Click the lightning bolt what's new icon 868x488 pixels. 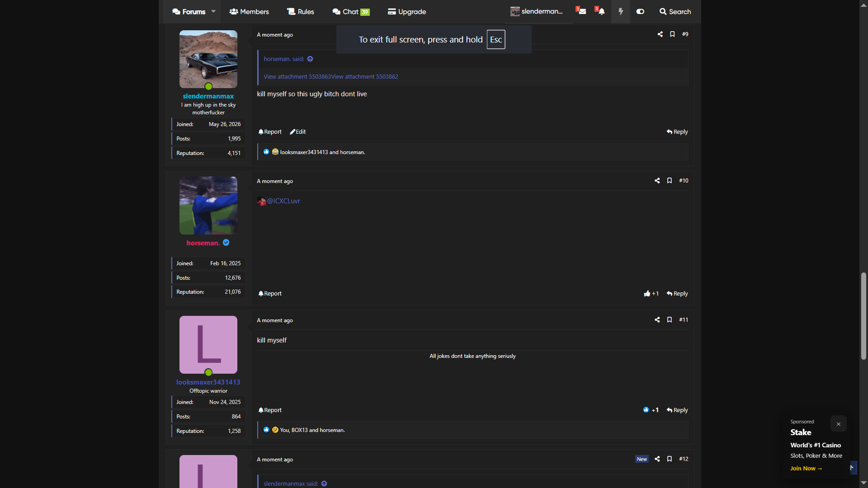621,11
